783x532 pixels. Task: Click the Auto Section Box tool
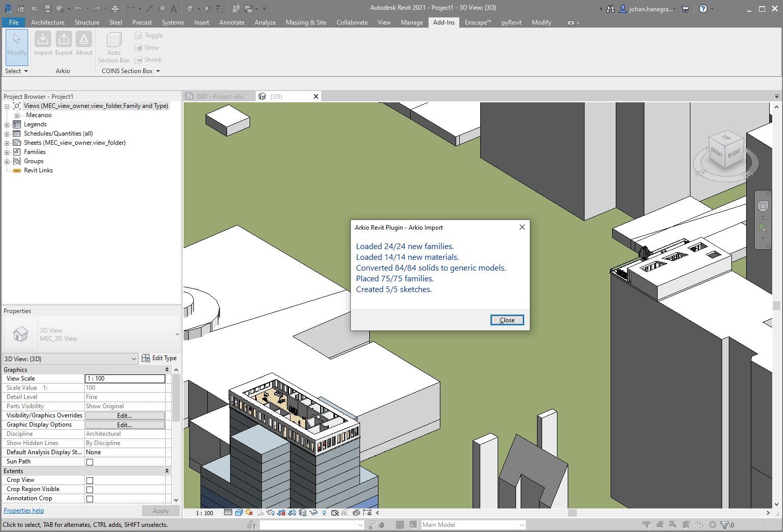point(114,47)
